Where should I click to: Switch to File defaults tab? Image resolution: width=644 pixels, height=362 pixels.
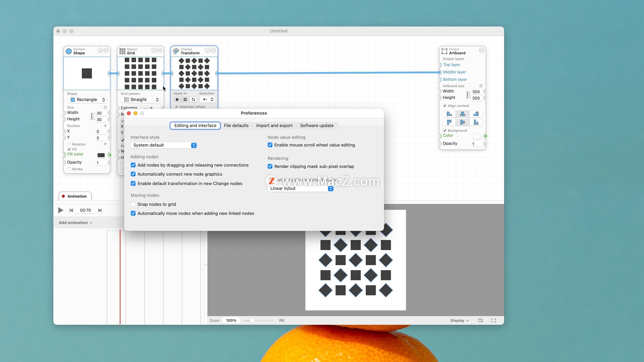click(x=236, y=125)
